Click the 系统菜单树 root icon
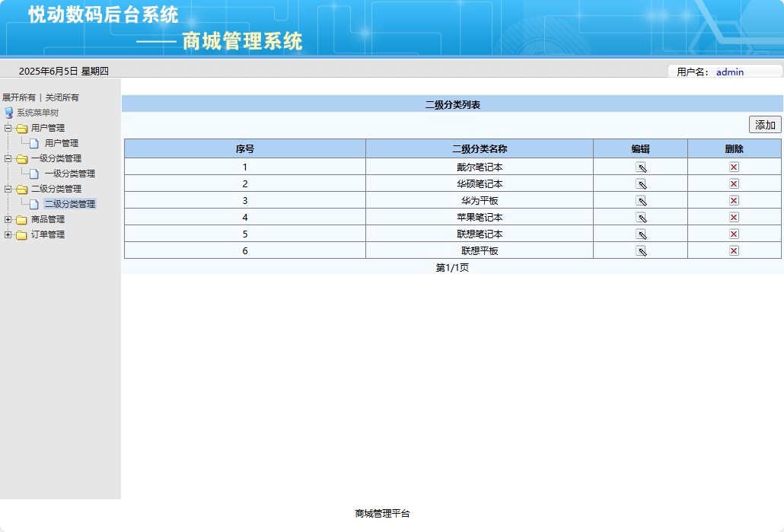Viewport: 784px width, 532px height. (8, 113)
